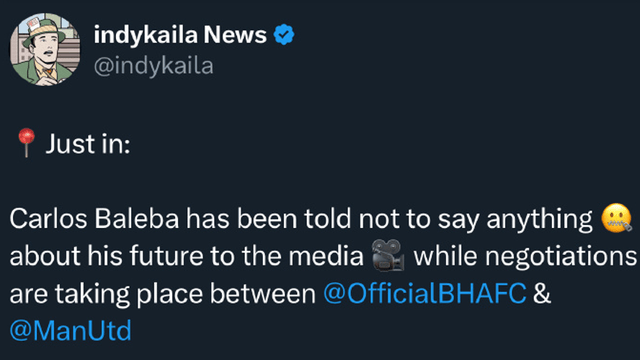This screenshot has width=640, height=360.
Task: Click the word "anything" before zipper emoji
Action: click(x=539, y=220)
